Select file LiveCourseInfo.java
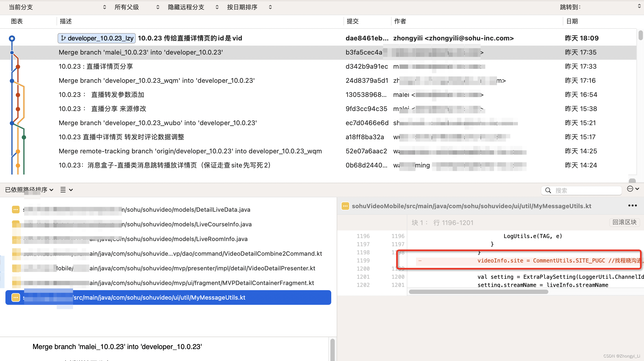This screenshot has width=644, height=361. tap(168, 224)
